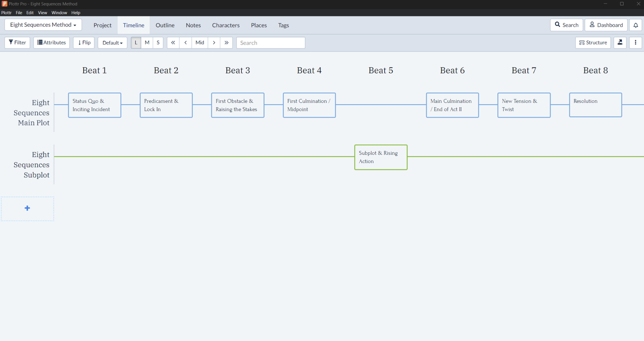This screenshot has height=341, width=644.
Task: Open the Resolution card
Action: (596, 105)
